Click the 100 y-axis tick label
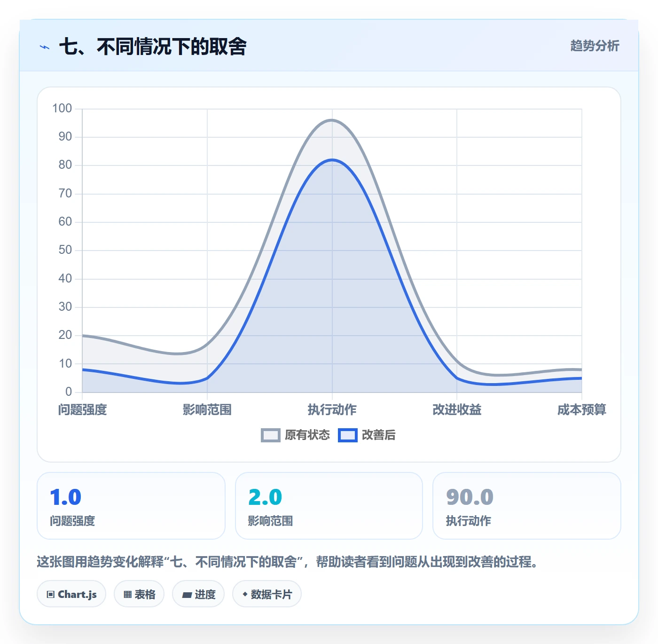Screen dimensions: 658x644 (x=62, y=109)
